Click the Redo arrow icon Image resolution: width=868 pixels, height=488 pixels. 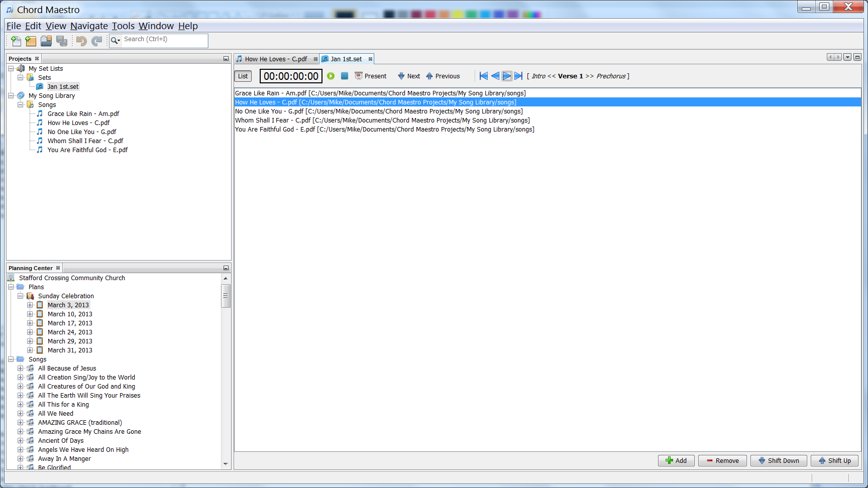click(x=97, y=41)
